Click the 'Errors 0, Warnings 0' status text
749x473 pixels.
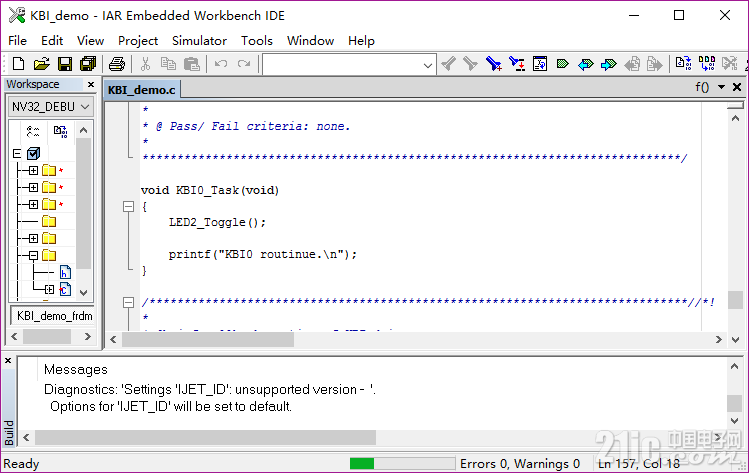520,463
